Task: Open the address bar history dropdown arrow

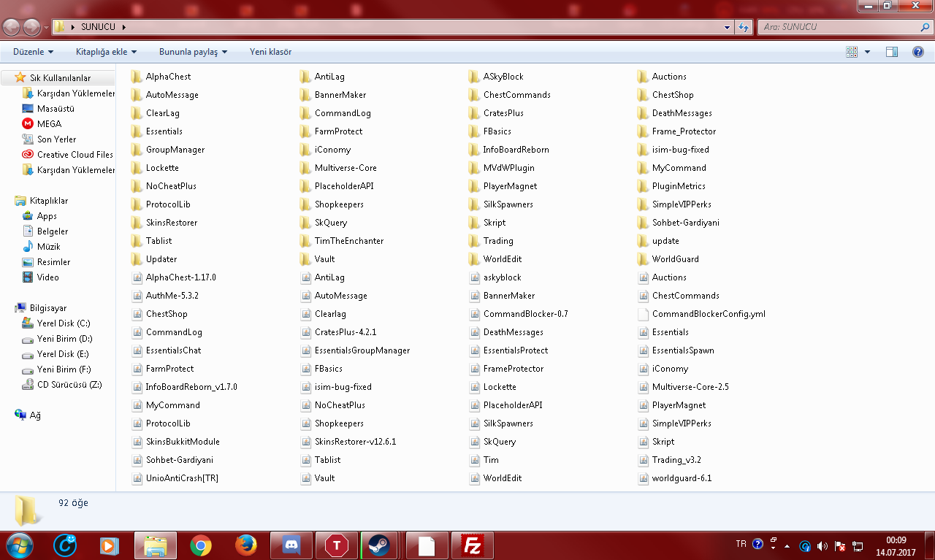Action: [727, 27]
